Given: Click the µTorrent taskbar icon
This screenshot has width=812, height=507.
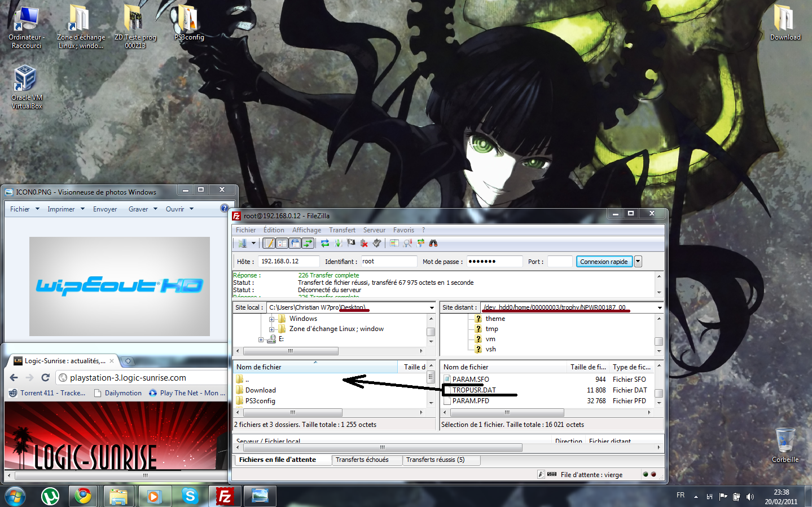Looking at the screenshot, I should click(50, 496).
